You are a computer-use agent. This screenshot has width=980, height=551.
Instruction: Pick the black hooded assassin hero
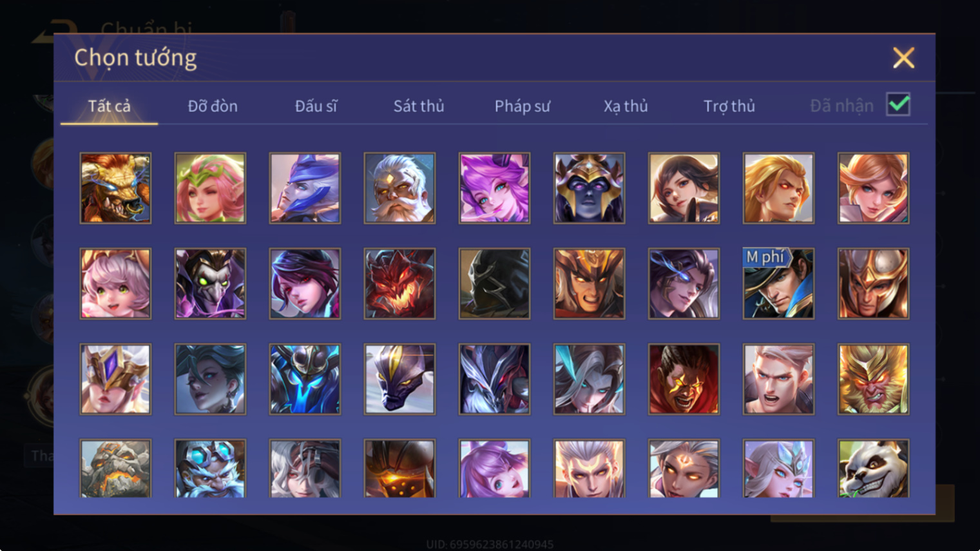(494, 284)
